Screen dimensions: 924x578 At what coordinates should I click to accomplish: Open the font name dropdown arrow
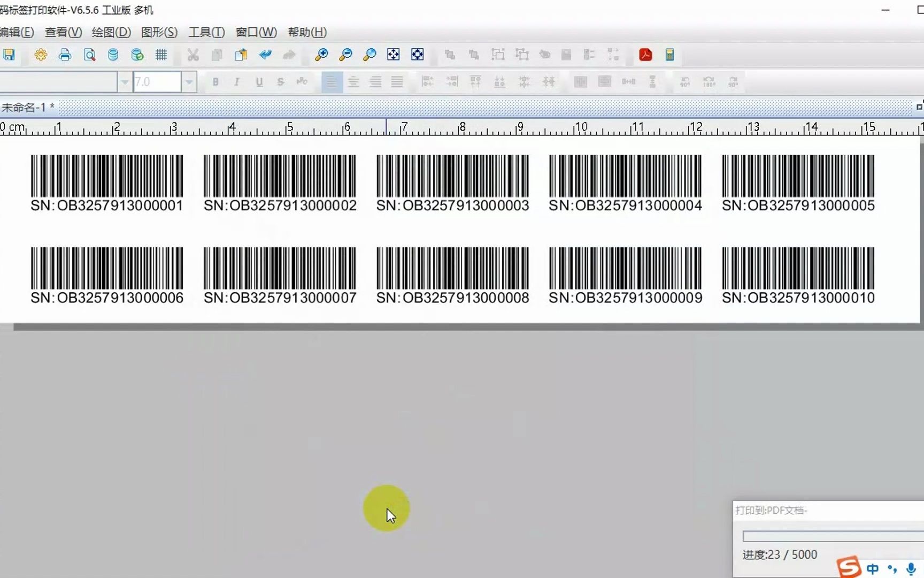coord(125,82)
